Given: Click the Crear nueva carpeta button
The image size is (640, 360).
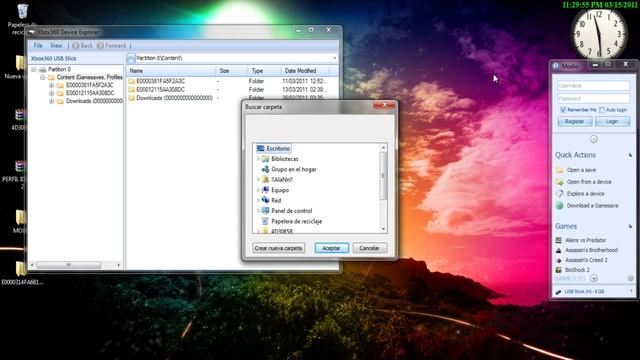Looking at the screenshot, I should point(278,248).
